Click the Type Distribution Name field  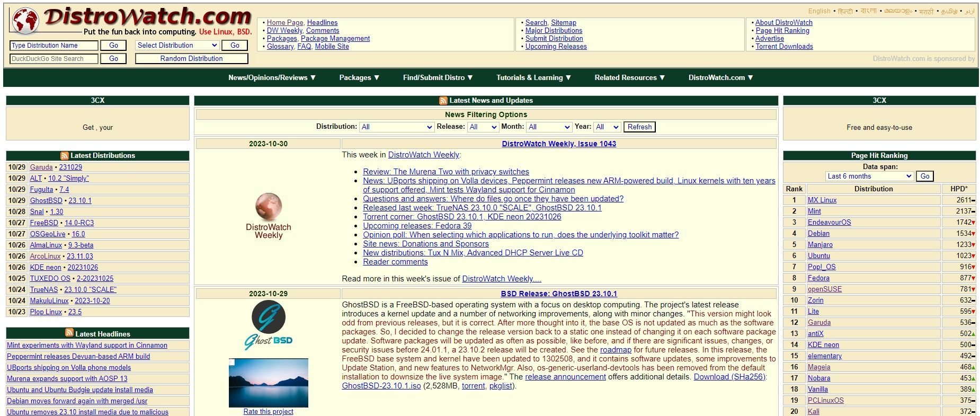pos(54,46)
